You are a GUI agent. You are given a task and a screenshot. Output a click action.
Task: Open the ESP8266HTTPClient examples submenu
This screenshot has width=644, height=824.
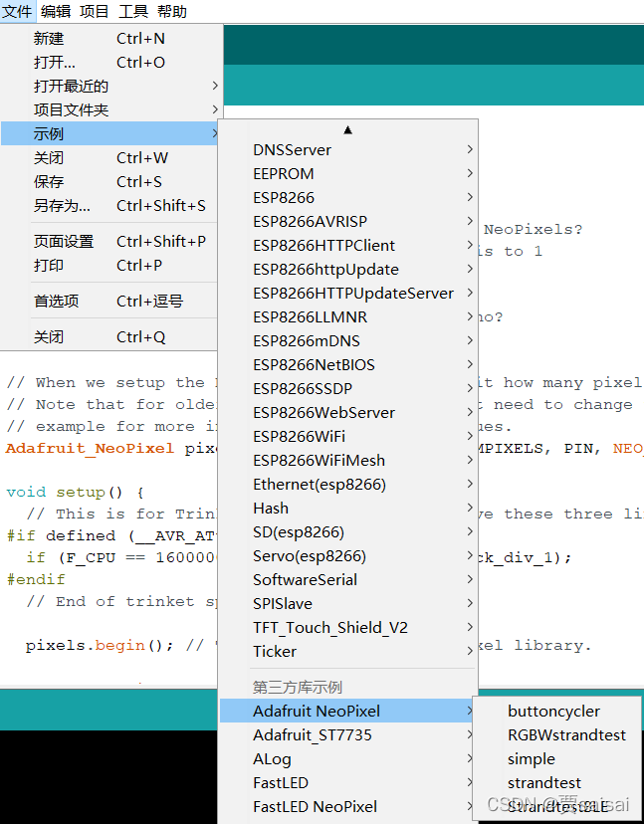click(x=348, y=246)
